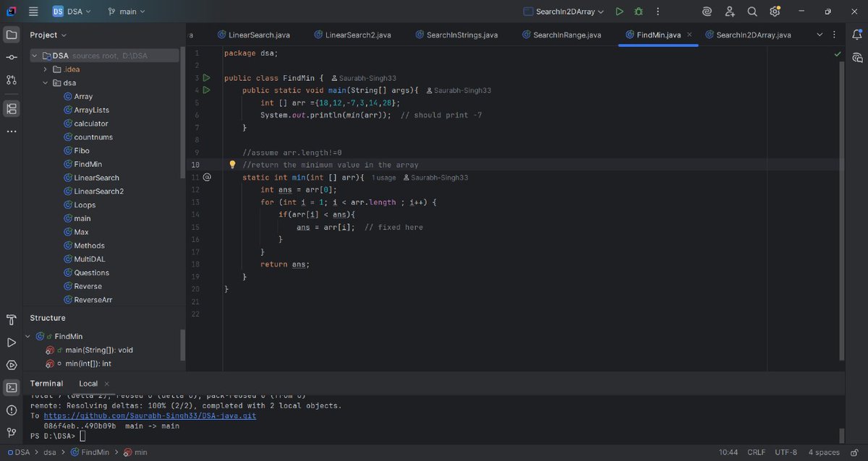The width and height of the screenshot is (868, 461).
Task: Select ArrayLists class in Project tree
Action: click(x=91, y=110)
